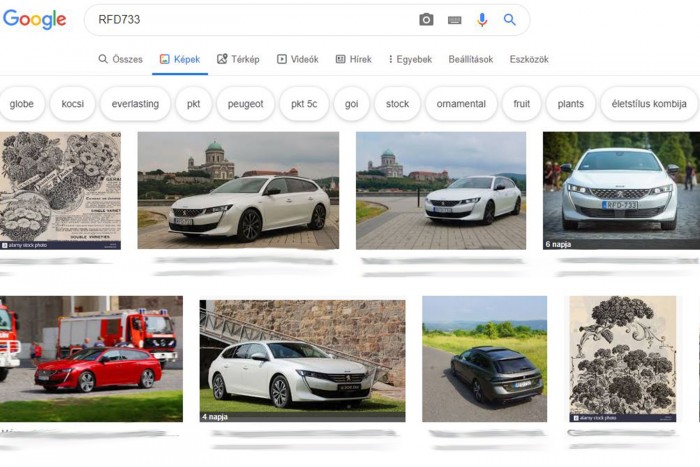Open large white Peugeot wagon basilica image
The image size is (700, 467).
[x=238, y=190]
